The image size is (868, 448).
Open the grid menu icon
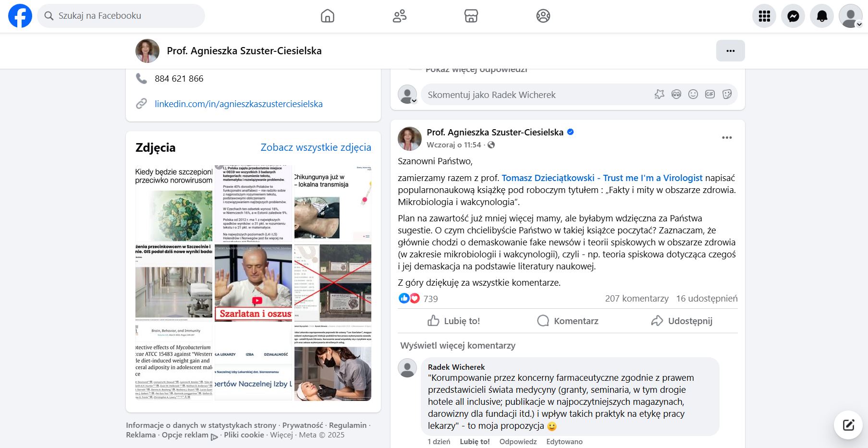click(x=764, y=16)
